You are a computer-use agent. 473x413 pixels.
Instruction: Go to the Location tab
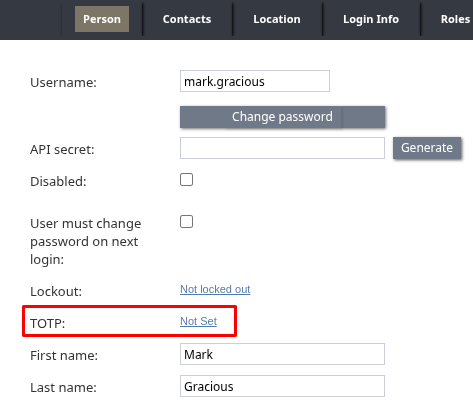[x=277, y=19]
